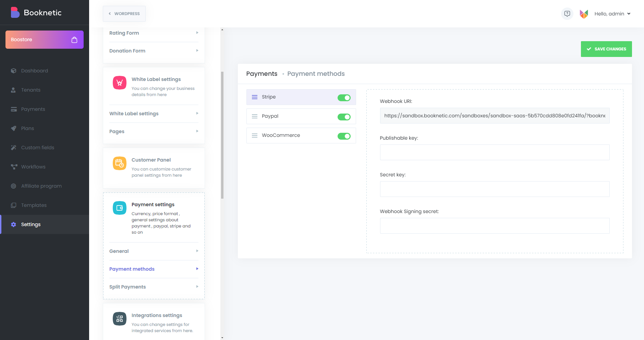Click the settings panel vertical scrollbar
The width and height of the screenshot is (644, 340).
tap(222, 135)
